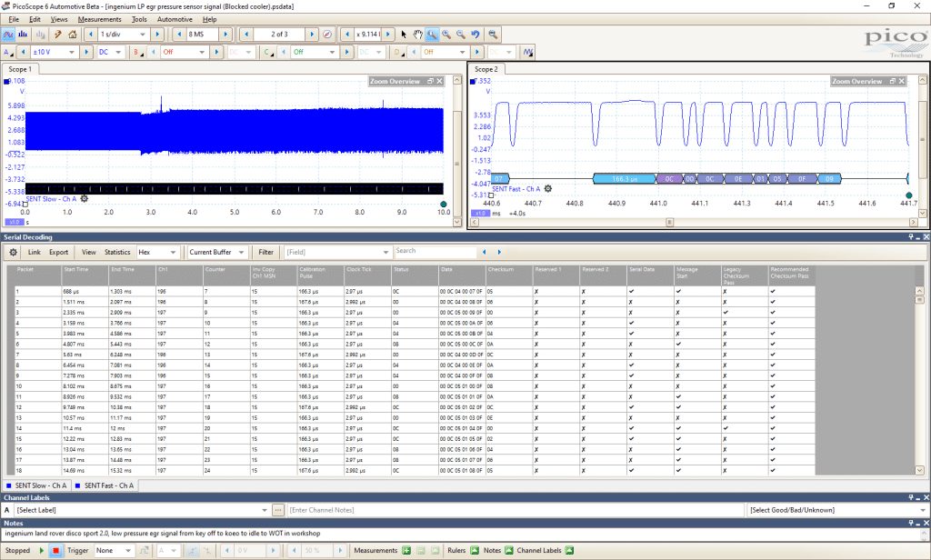Open the Buffer navigator compass icon
This screenshot has height=560, width=931.
[x=327, y=35]
